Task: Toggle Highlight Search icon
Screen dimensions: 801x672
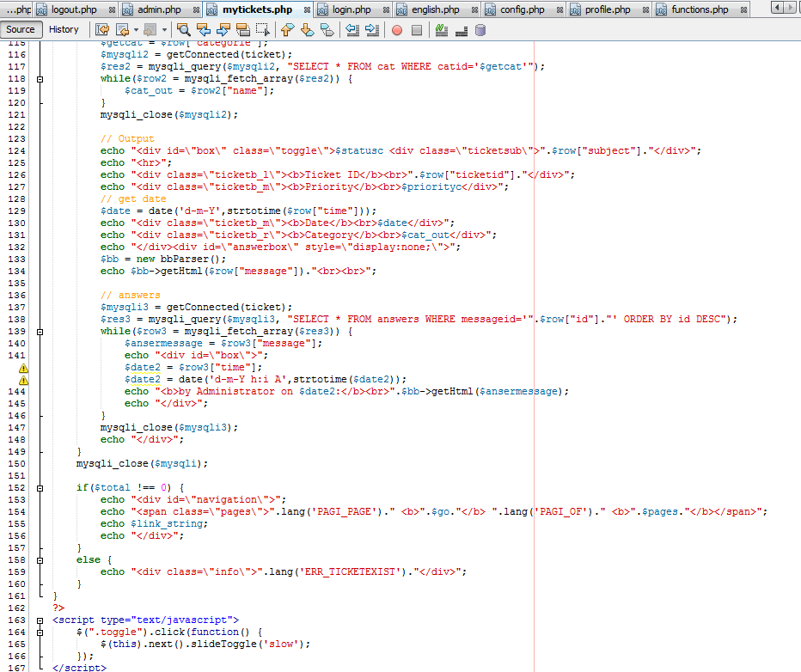Action: pos(242,30)
